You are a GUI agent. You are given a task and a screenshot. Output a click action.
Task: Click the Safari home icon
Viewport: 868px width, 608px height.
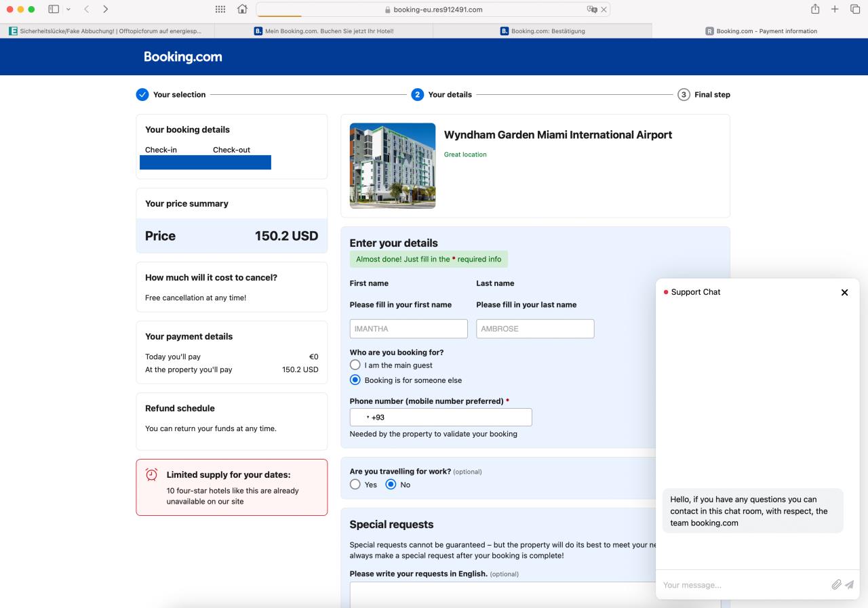pyautogui.click(x=242, y=9)
